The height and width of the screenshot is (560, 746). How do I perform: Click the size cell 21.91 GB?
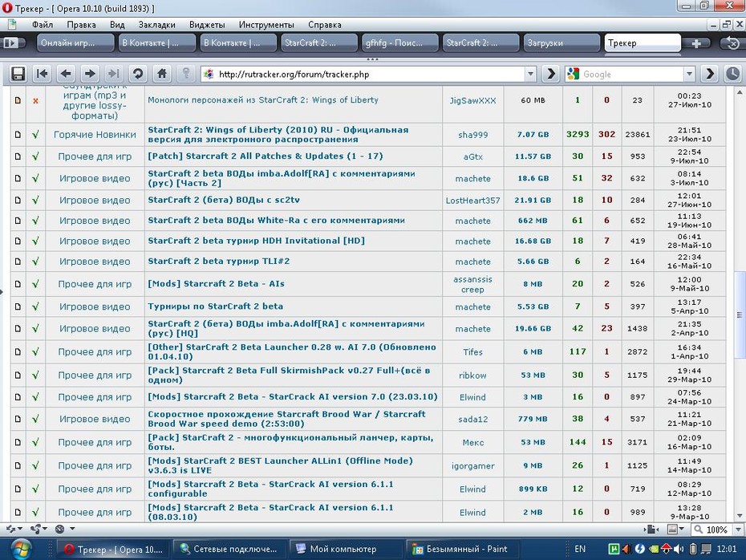click(533, 201)
